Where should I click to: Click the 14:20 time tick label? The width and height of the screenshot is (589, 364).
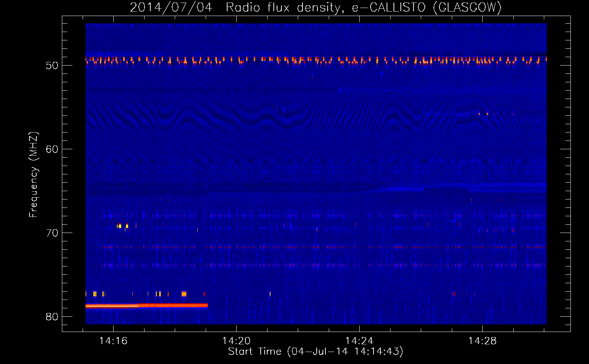(x=236, y=341)
